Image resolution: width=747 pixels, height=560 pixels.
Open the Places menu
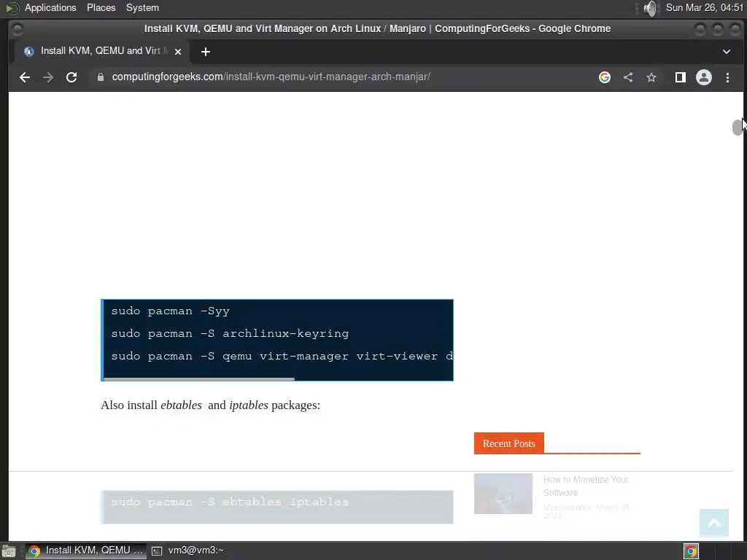[x=101, y=7]
